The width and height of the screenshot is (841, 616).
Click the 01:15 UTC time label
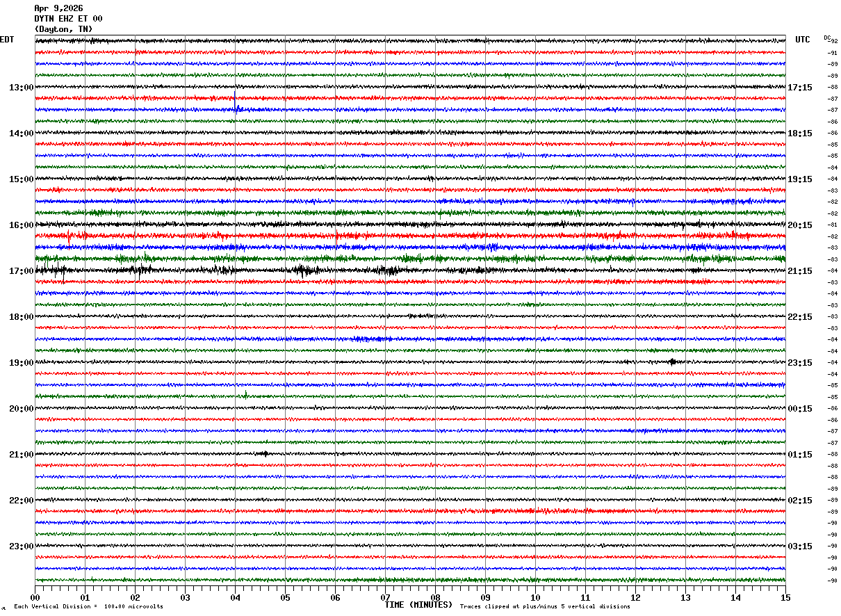(x=800, y=455)
